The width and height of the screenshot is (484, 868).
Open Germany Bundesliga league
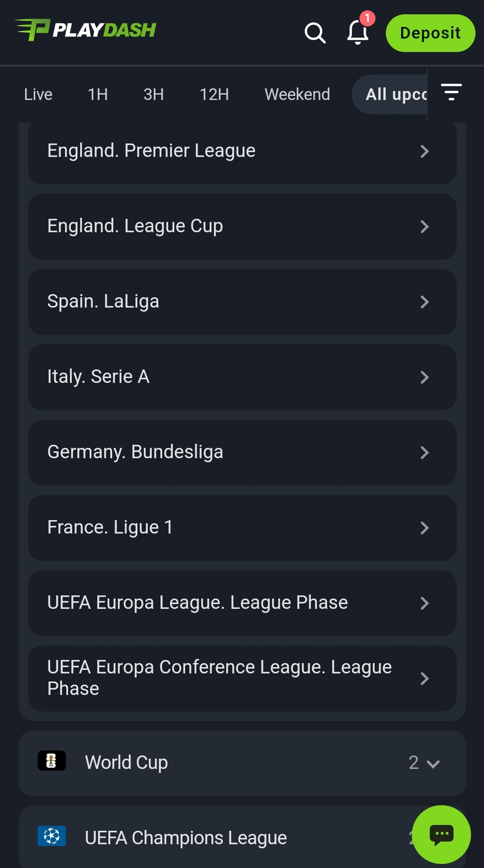pyautogui.click(x=242, y=452)
